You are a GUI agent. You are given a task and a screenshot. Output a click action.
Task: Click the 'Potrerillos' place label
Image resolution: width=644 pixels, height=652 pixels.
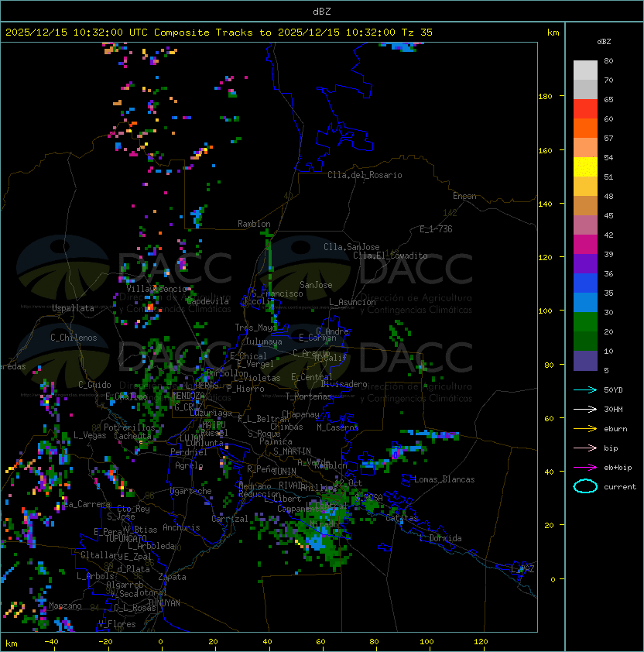tap(129, 427)
